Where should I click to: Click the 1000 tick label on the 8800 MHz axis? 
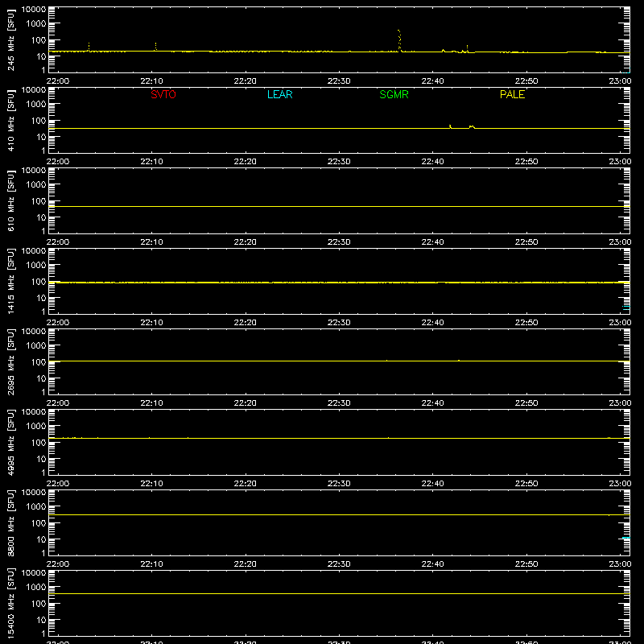[x=36, y=507]
